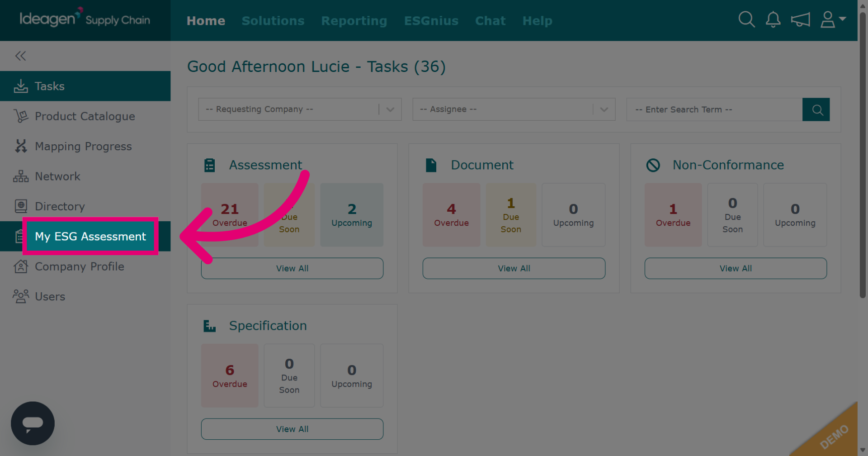Open Mapping Progress in the sidebar
868x456 pixels.
(85, 146)
